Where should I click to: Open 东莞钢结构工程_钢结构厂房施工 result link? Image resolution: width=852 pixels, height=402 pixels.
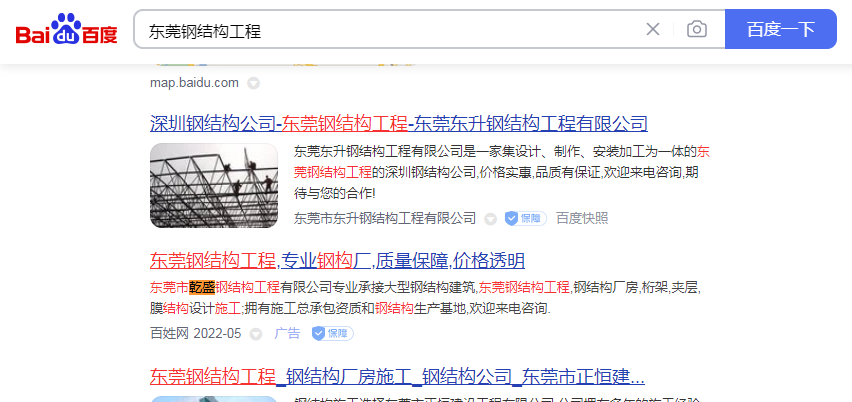coord(397,376)
